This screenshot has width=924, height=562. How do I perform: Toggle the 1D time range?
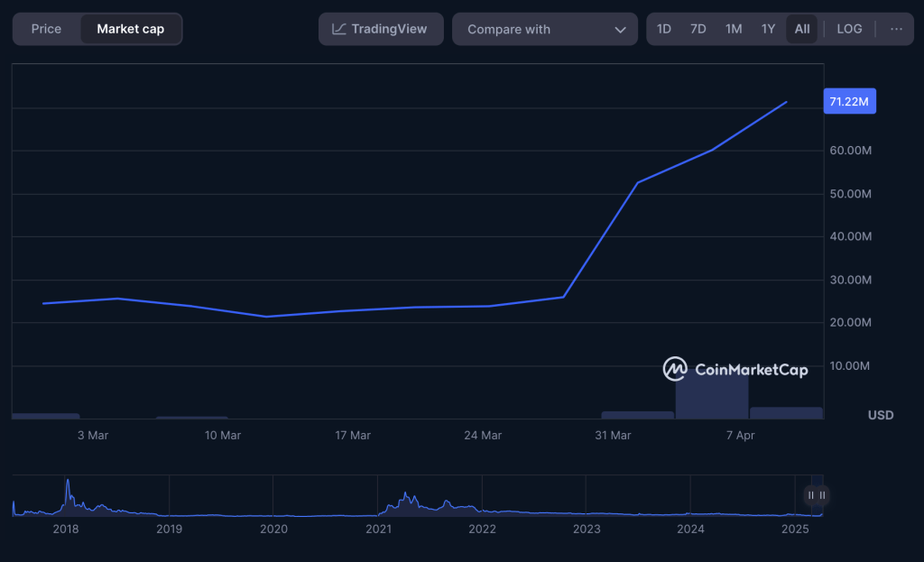click(663, 28)
